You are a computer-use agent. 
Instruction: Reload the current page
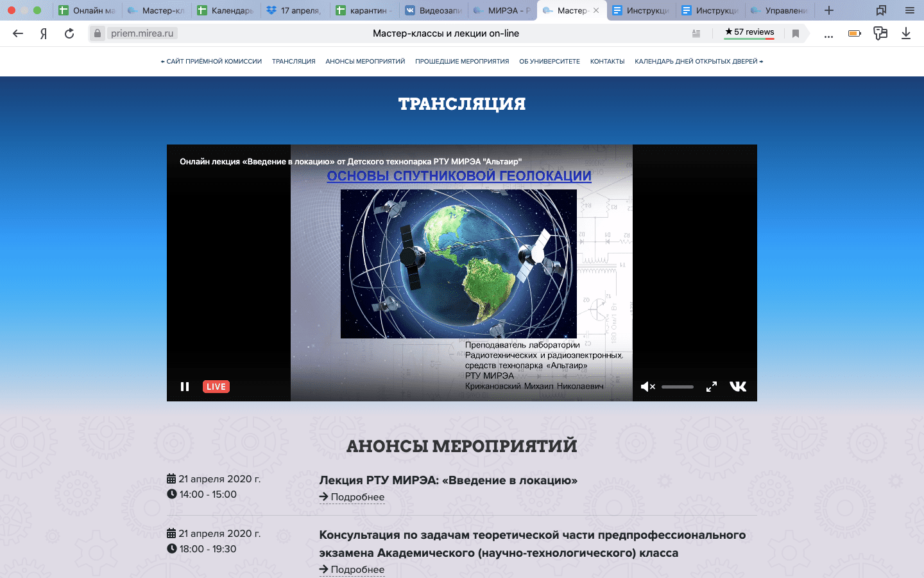[69, 33]
